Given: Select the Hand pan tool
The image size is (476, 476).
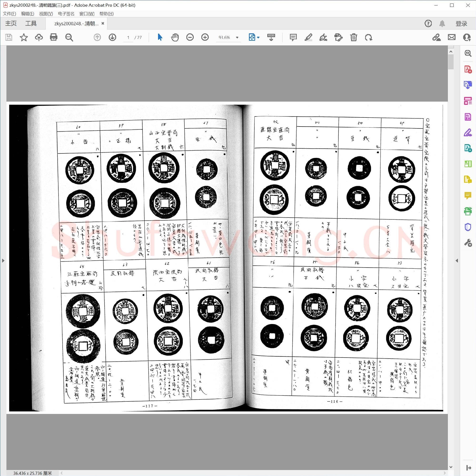Looking at the screenshot, I should (175, 37).
